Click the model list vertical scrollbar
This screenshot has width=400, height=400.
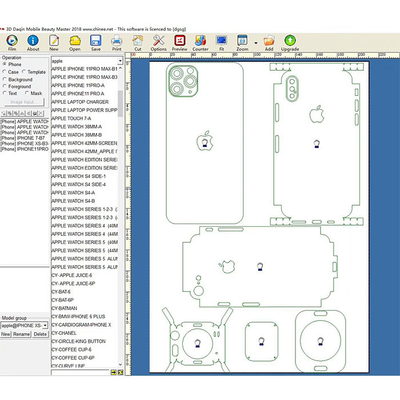point(120,217)
